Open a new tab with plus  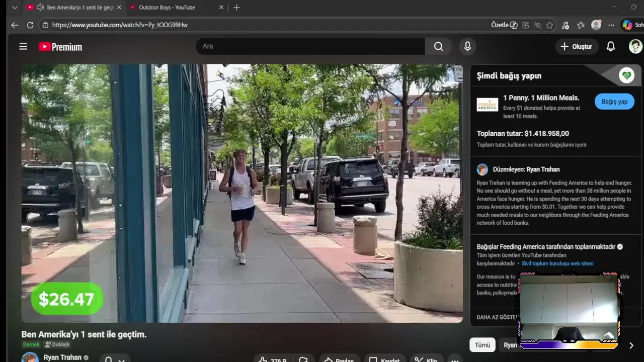point(236,7)
